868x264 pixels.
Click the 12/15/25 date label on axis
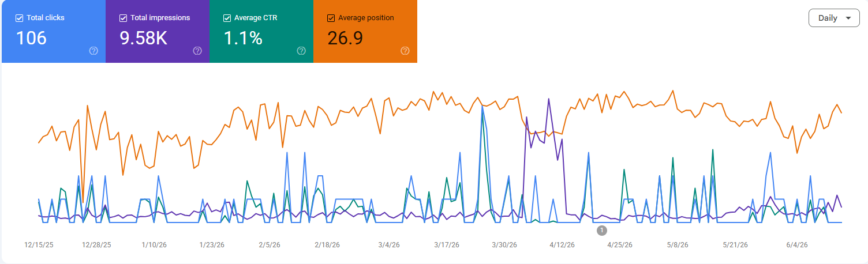click(39, 245)
